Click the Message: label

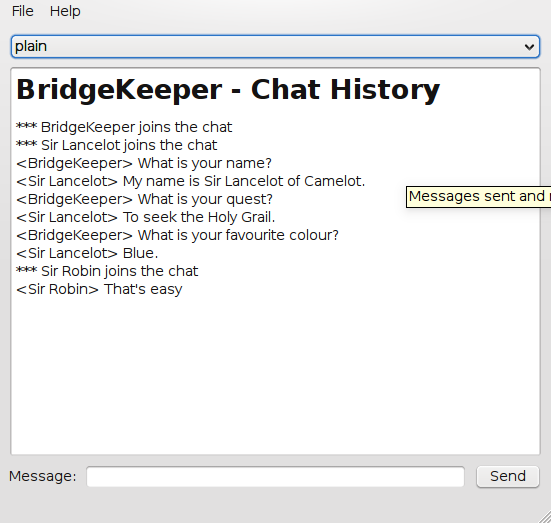tap(43, 476)
